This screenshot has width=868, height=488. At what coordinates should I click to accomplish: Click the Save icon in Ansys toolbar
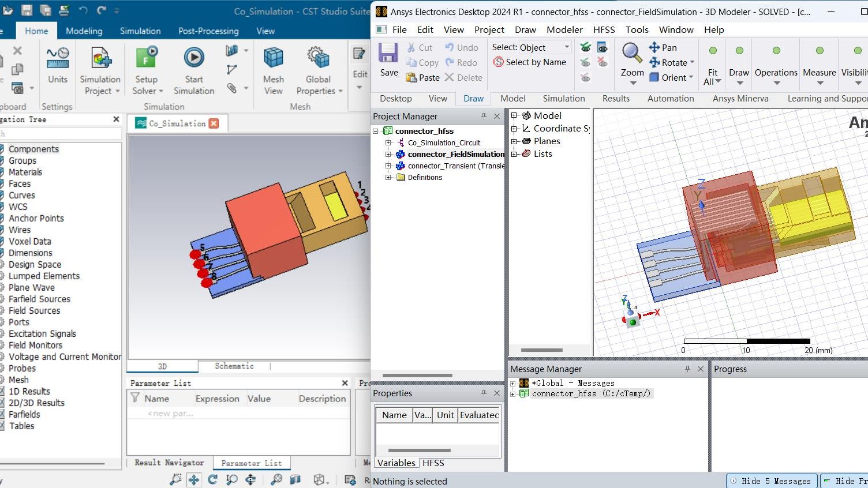point(388,52)
